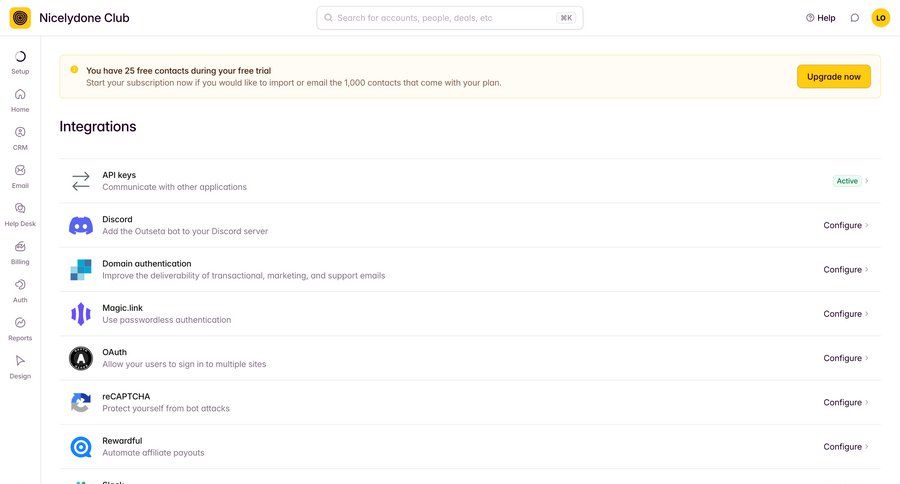Click the Discord integration title
900x484 pixels.
[x=117, y=219]
